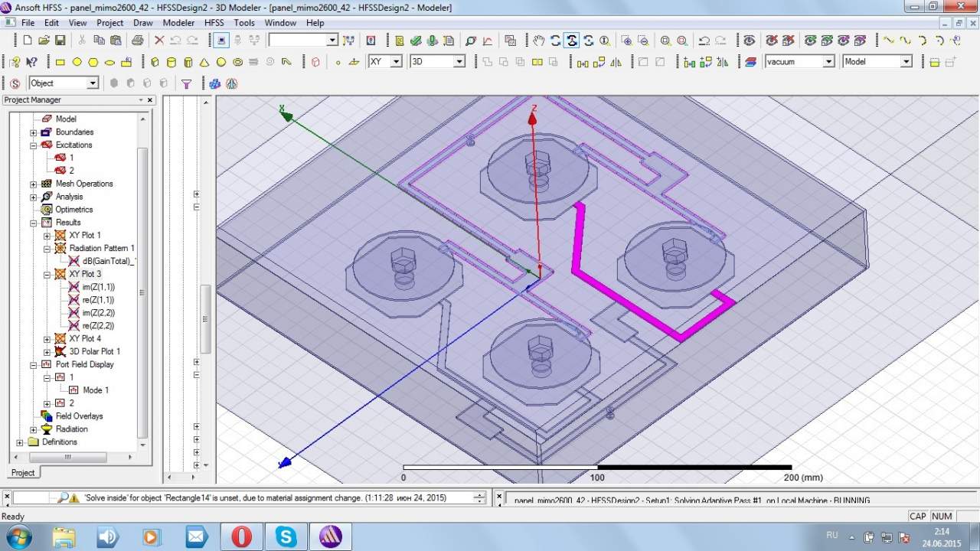This screenshot has height=551, width=980.
Task: Collapse the Results tree node
Action: 34,223
